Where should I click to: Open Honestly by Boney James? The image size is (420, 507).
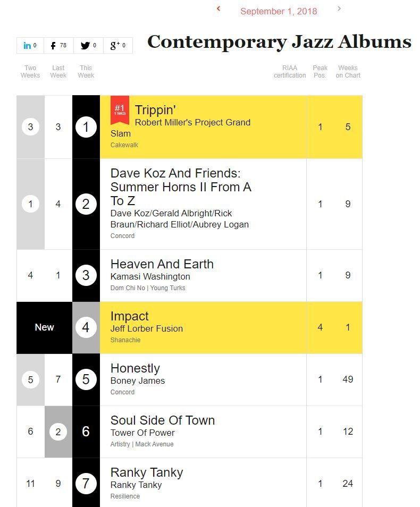tap(135, 368)
